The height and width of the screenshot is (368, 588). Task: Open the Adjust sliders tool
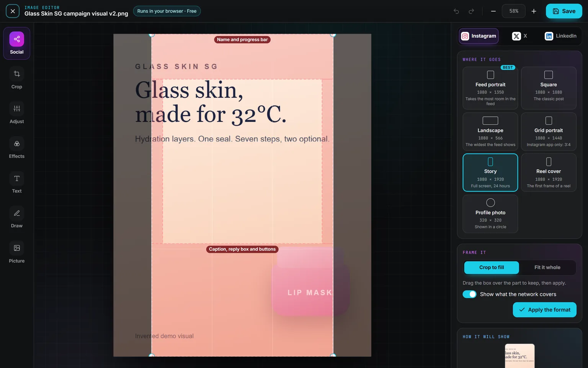[17, 113]
